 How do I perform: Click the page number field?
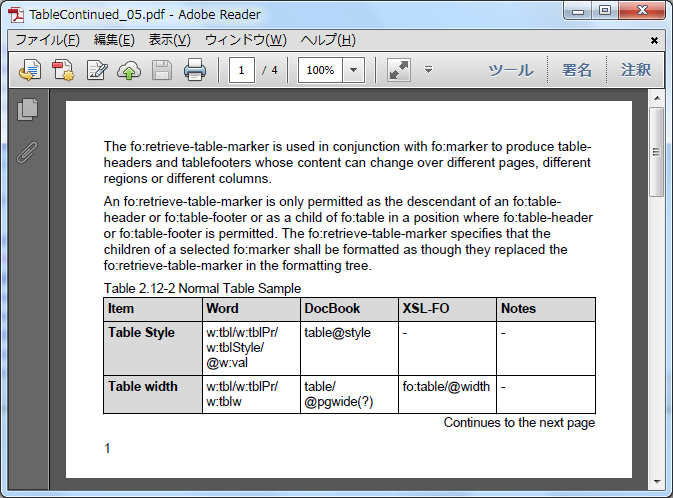coord(242,70)
